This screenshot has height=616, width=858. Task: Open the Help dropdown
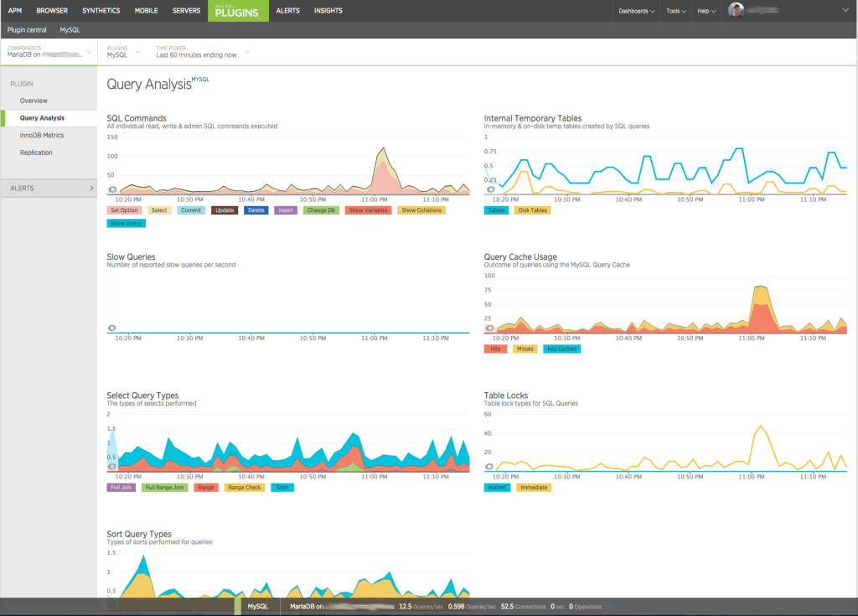point(706,11)
